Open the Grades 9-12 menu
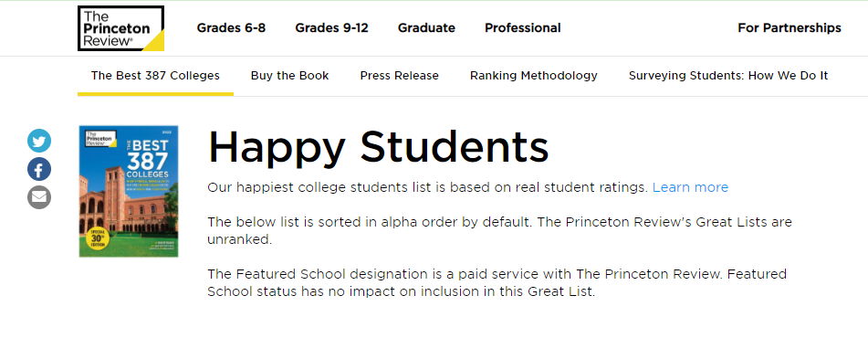The height and width of the screenshot is (338, 868). coord(331,27)
